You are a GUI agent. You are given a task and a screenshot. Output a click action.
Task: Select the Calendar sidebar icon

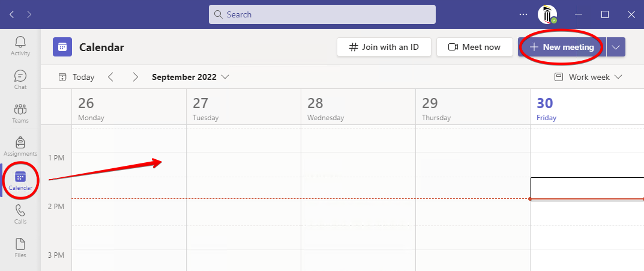(20, 180)
